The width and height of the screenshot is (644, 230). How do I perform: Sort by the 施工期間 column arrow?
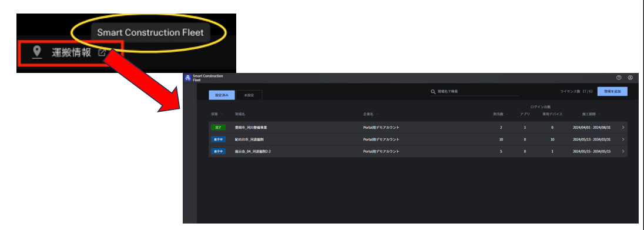pyautogui.click(x=599, y=114)
